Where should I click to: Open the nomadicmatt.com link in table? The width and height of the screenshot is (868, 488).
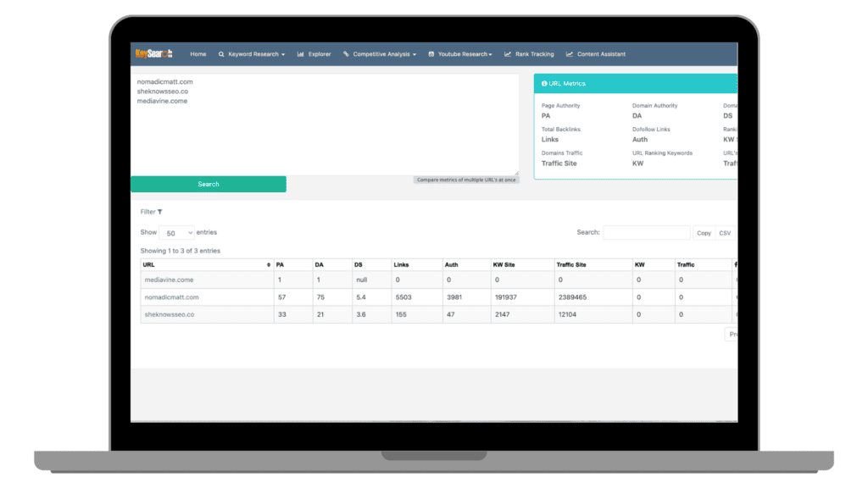tap(171, 297)
